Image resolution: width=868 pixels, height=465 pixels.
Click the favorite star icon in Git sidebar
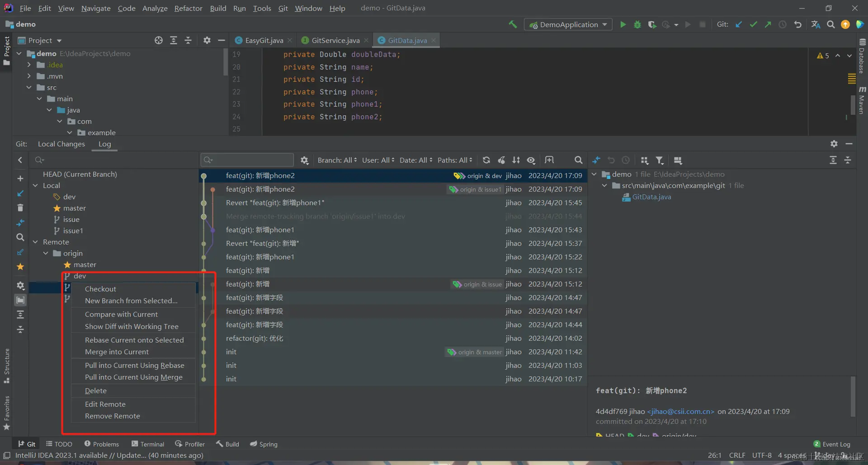pyautogui.click(x=20, y=267)
